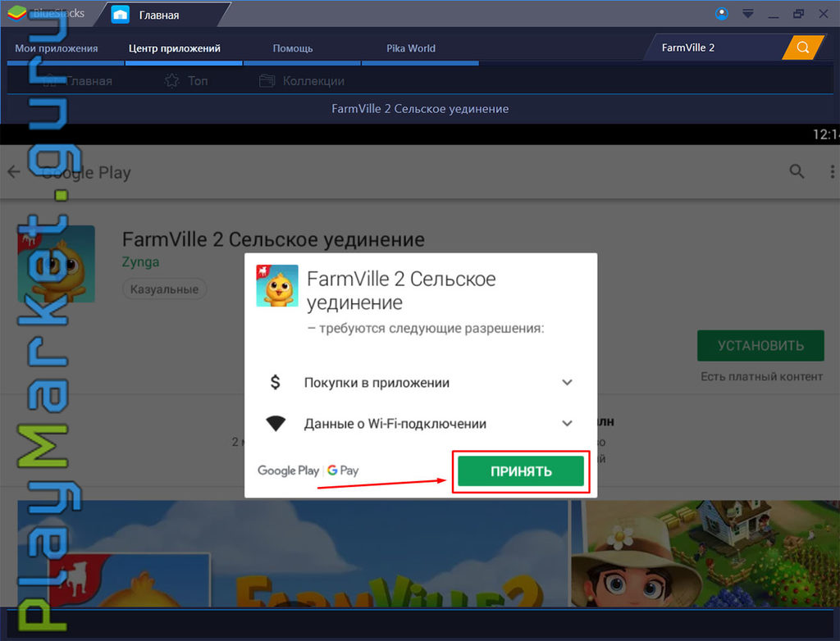Open the FarmVille 2 promo screenshot thumbnail
Viewport: 840px width, 641px height.
(x=293, y=554)
